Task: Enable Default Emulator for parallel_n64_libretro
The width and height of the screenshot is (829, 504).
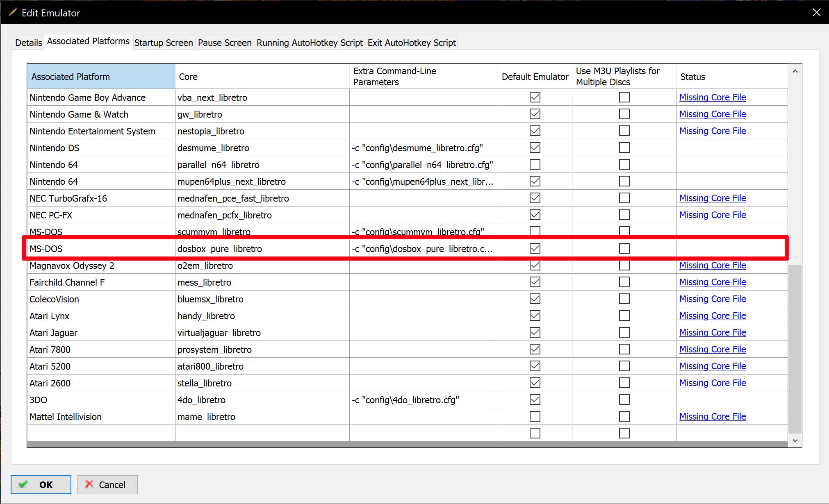Action: [535, 165]
